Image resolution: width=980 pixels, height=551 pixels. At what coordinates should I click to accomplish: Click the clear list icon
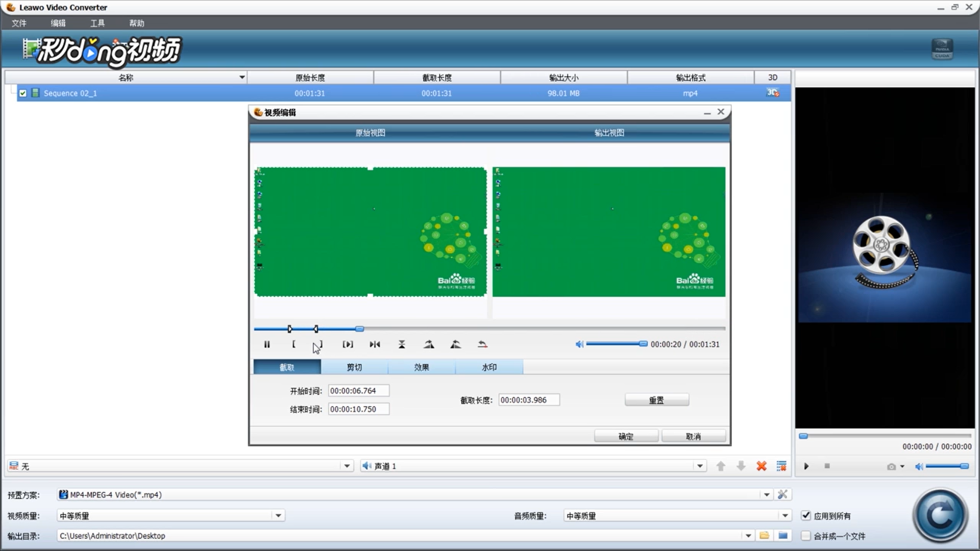781,466
